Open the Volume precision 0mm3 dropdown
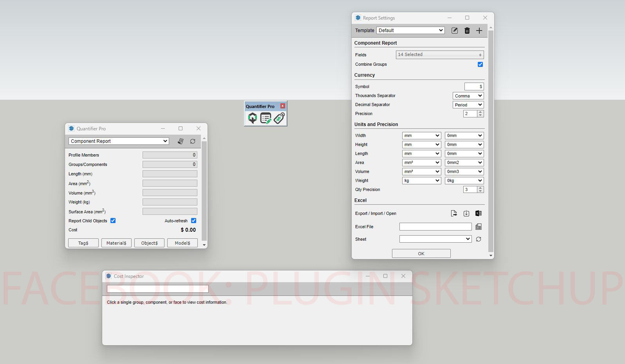 tap(464, 171)
